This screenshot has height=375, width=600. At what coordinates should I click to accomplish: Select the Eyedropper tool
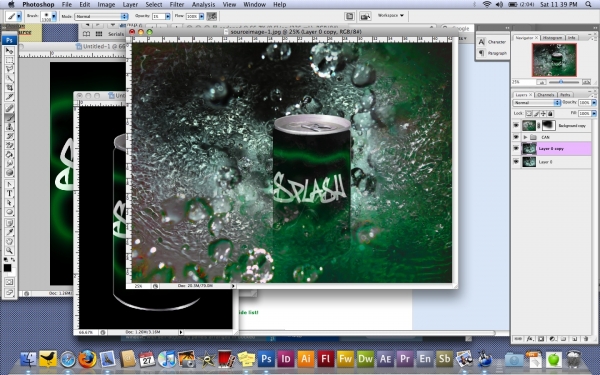tap(9, 232)
